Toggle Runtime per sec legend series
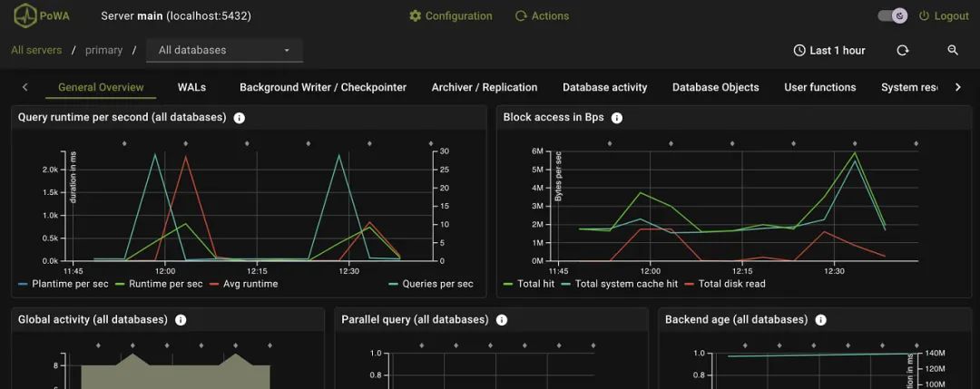 tap(159, 284)
